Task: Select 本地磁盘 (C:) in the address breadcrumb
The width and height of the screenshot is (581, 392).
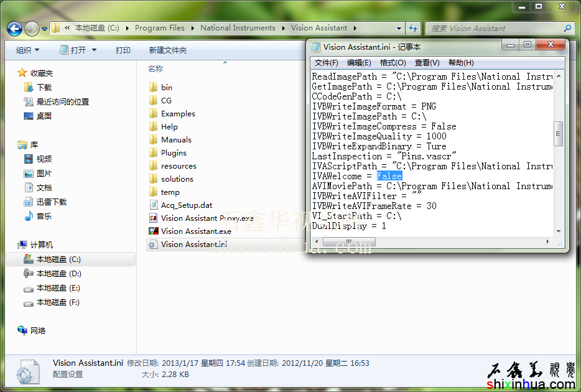Action: point(97,28)
